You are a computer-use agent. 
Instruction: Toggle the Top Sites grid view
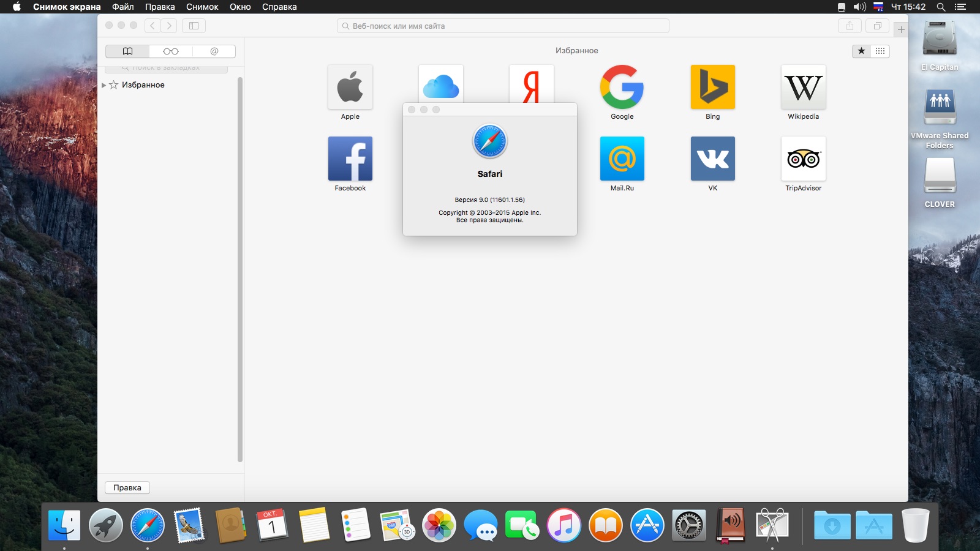point(880,51)
